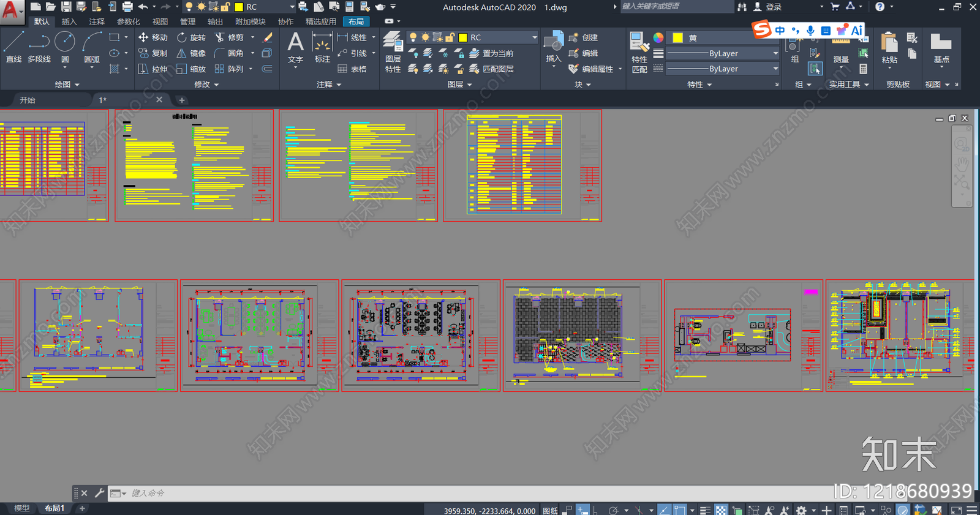Select the 直线 (Line) tool
Viewport: 980px width, 515px height.
[x=13, y=48]
